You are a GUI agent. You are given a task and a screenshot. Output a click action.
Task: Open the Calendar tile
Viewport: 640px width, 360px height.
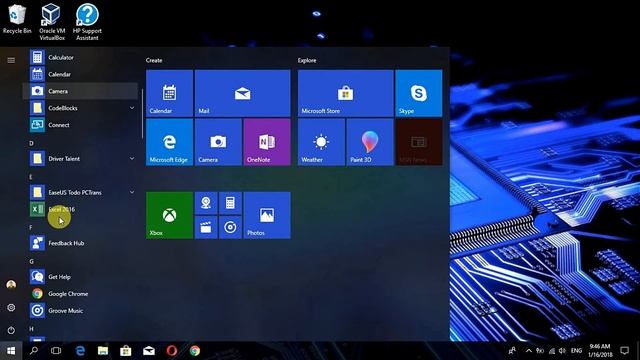coord(169,93)
